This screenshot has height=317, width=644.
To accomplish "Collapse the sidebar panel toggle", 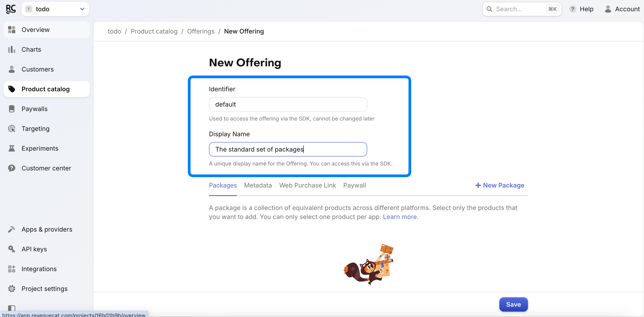I will coord(11,308).
